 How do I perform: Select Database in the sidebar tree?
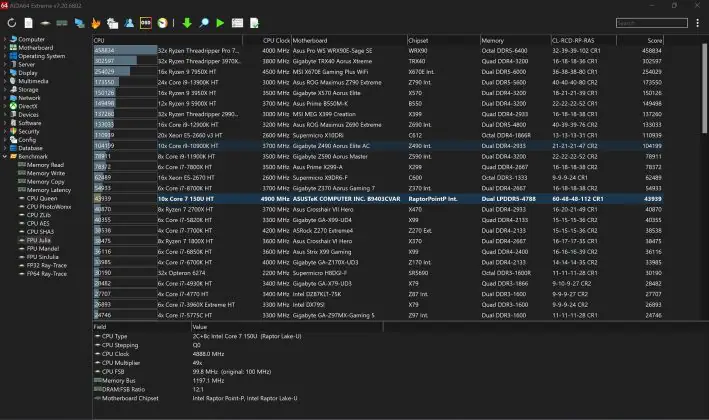(30, 148)
